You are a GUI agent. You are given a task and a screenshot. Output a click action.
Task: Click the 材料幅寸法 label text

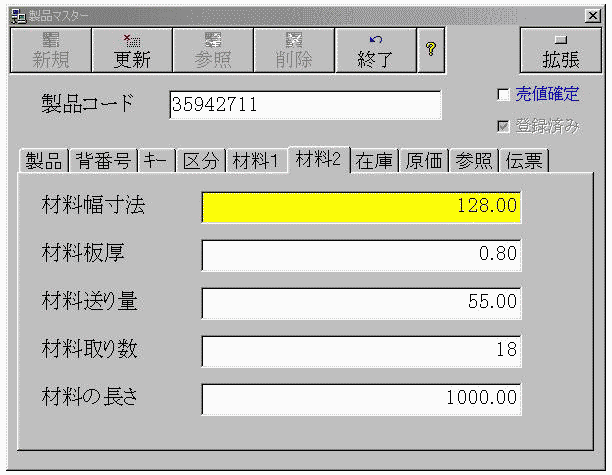point(93,205)
